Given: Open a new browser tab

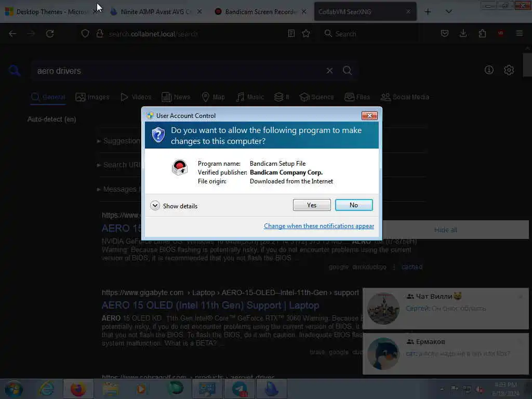Looking at the screenshot, I should pyautogui.click(x=428, y=12).
